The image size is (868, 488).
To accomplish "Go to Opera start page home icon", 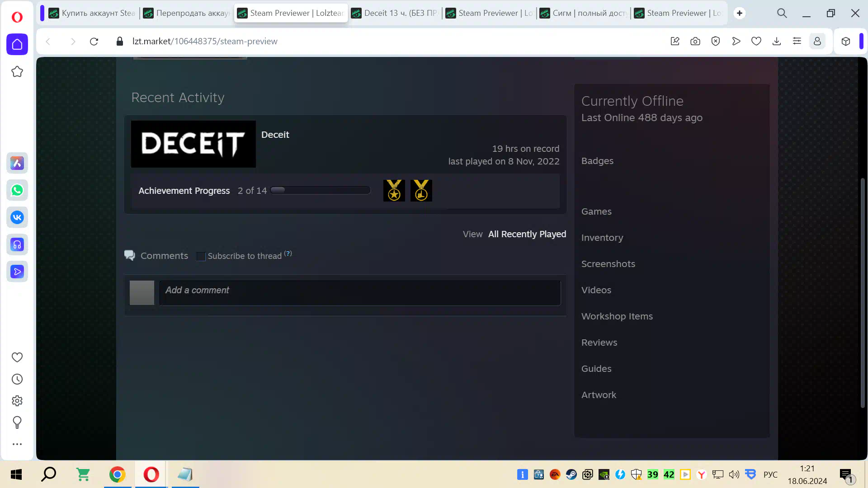I will pyautogui.click(x=17, y=44).
